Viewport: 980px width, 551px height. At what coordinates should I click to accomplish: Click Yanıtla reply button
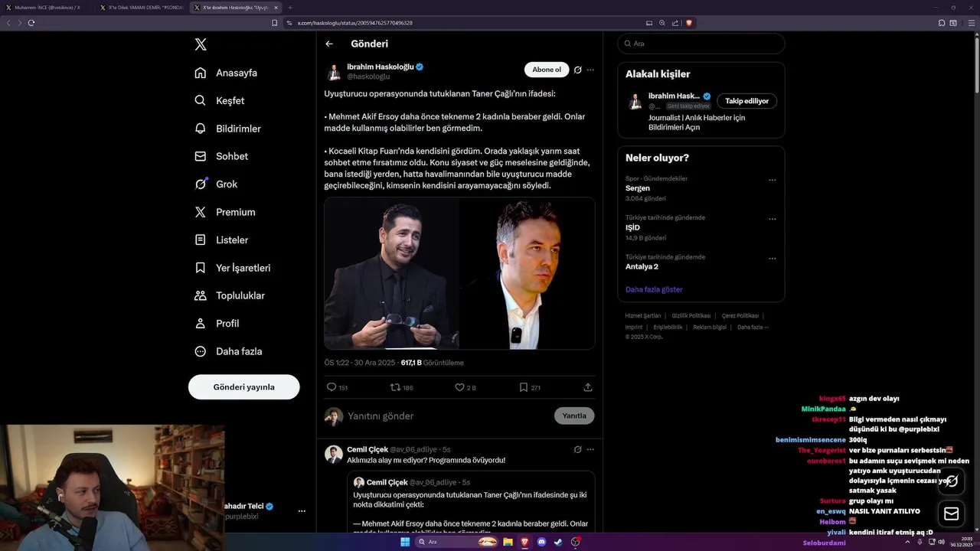point(574,416)
